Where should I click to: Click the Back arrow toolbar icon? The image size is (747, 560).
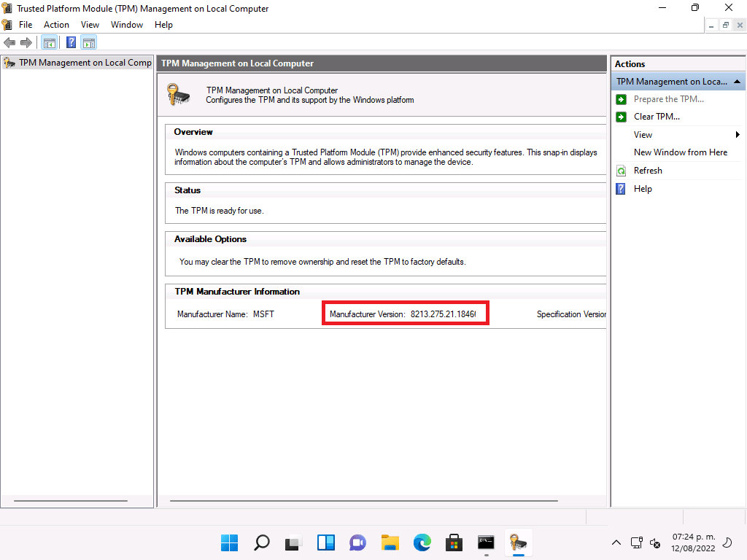pyautogui.click(x=9, y=43)
